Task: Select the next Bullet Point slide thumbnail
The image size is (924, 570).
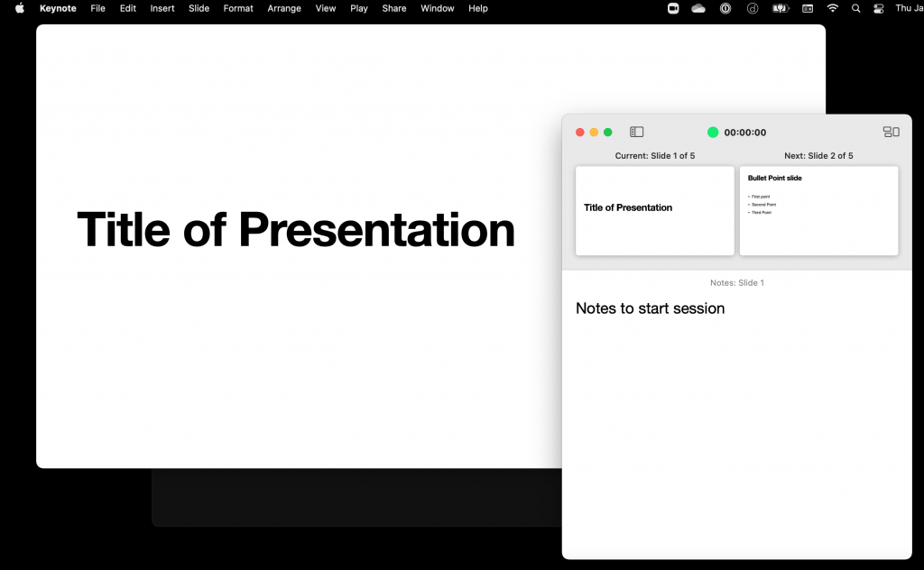Action: pyautogui.click(x=818, y=210)
